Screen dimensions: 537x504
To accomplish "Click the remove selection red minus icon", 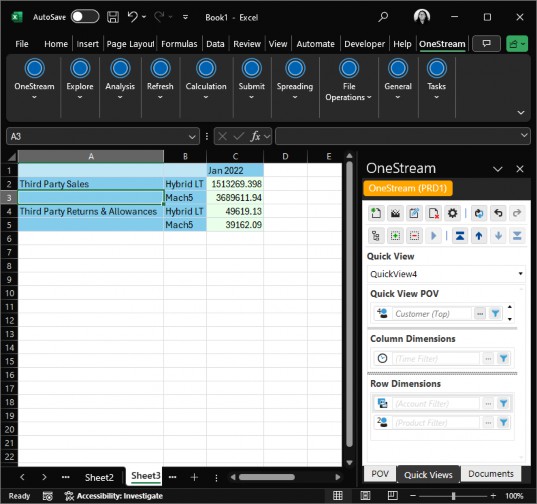I will (414, 236).
